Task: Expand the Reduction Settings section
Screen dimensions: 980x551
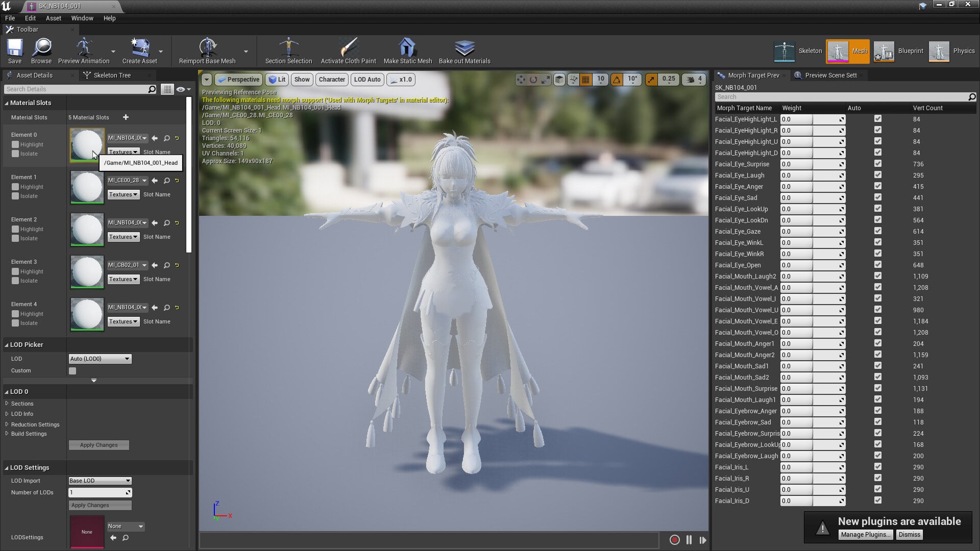Action: (x=35, y=424)
